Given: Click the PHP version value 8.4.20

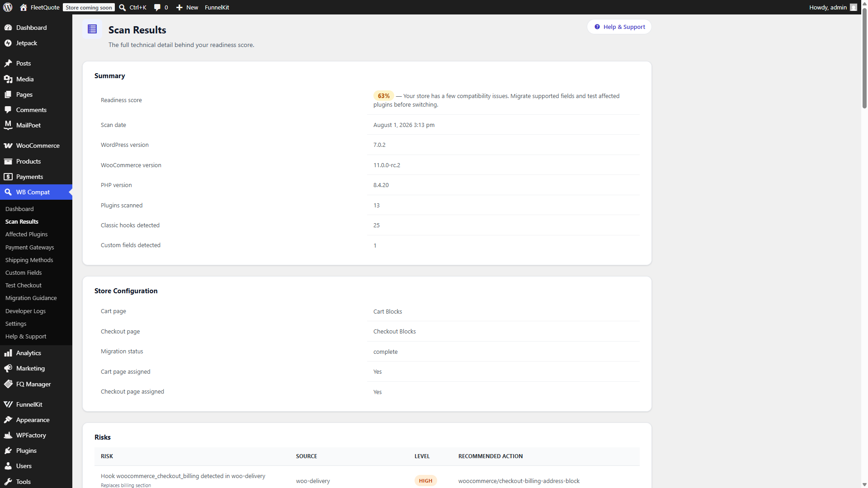Looking at the screenshot, I should [381, 185].
